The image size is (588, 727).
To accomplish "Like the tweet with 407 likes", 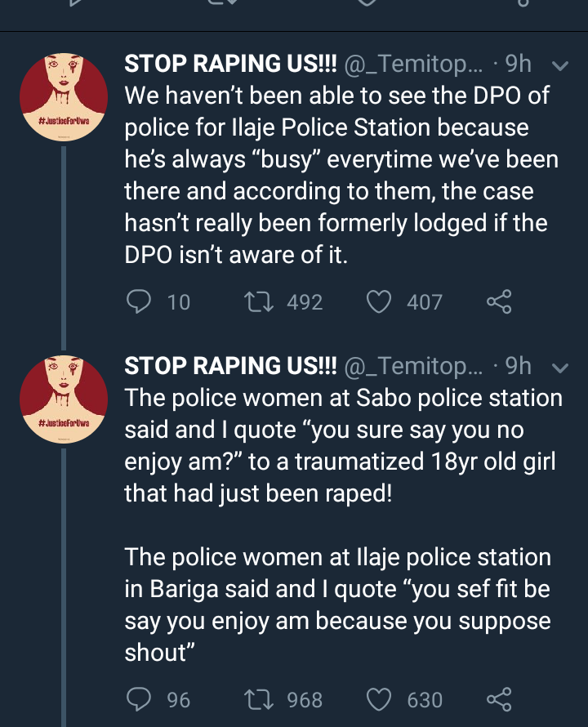I will [x=378, y=302].
